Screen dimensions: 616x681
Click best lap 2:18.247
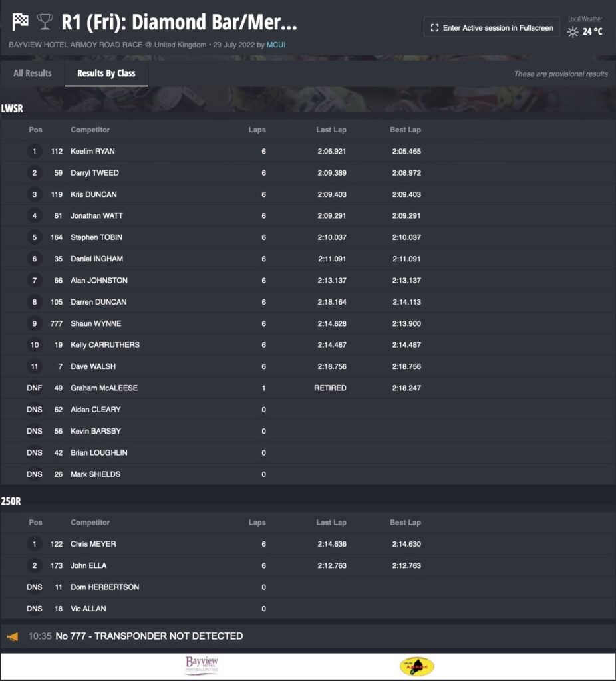point(406,388)
